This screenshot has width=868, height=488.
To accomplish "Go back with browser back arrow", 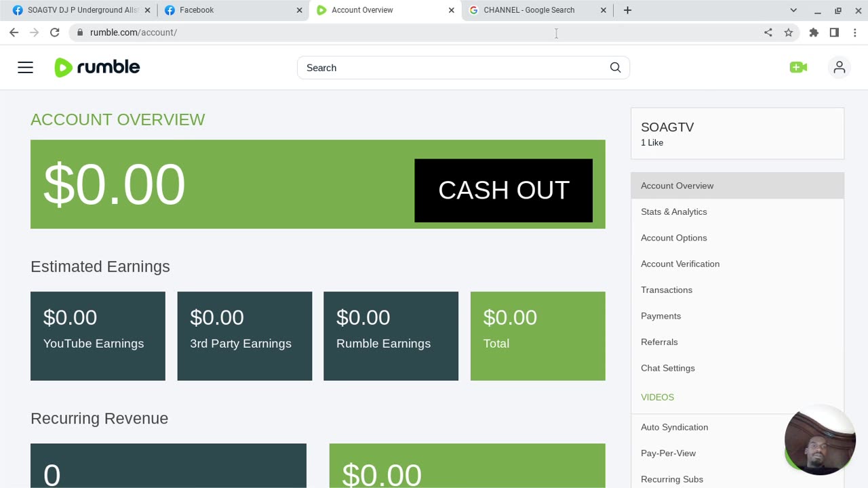I will (14, 33).
